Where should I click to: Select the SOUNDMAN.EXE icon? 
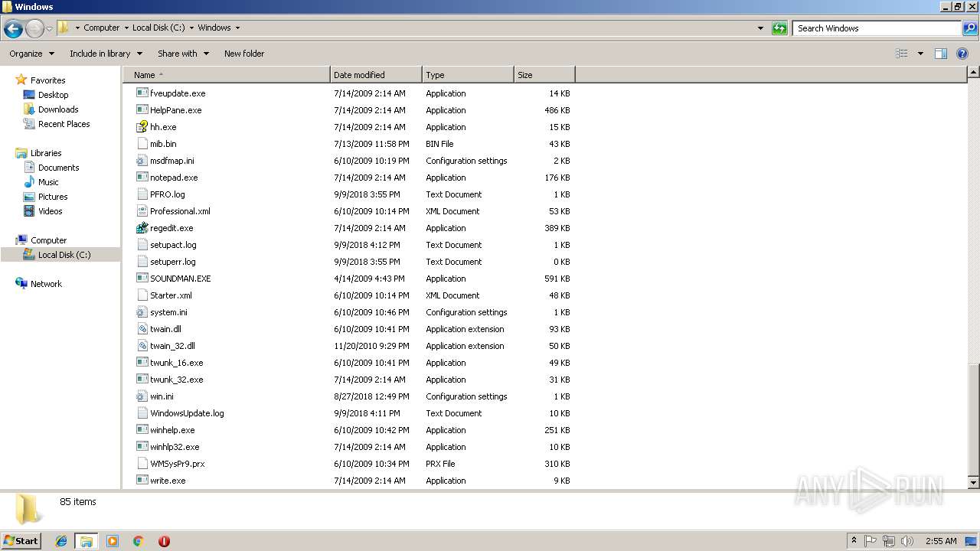[142, 279]
